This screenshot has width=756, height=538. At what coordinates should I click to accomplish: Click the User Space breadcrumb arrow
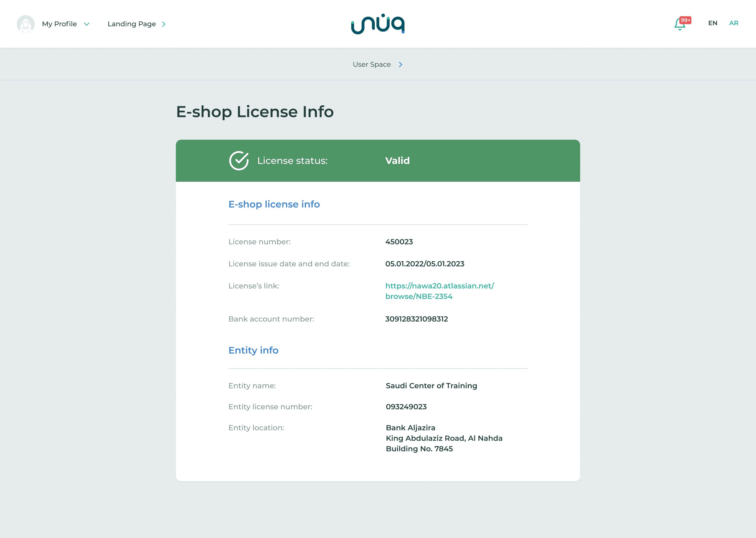coord(401,65)
